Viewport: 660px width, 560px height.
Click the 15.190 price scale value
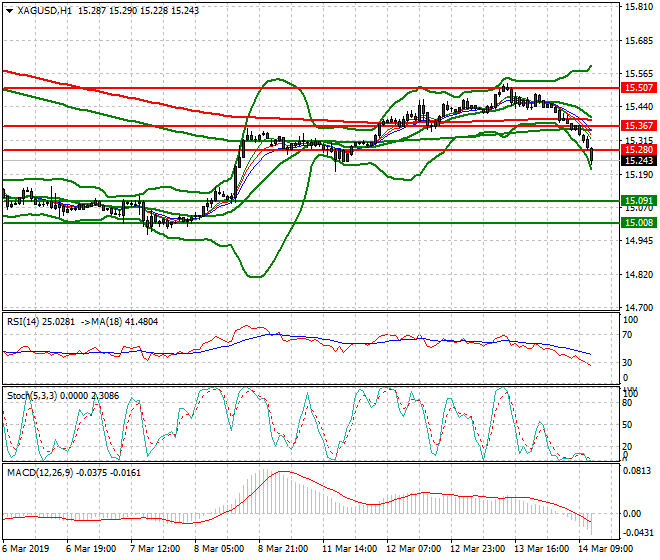click(x=639, y=174)
